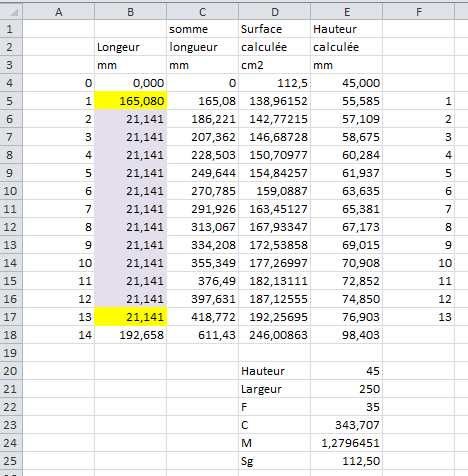Click cell with value 60,284
468x476 pixels.
click(x=346, y=155)
